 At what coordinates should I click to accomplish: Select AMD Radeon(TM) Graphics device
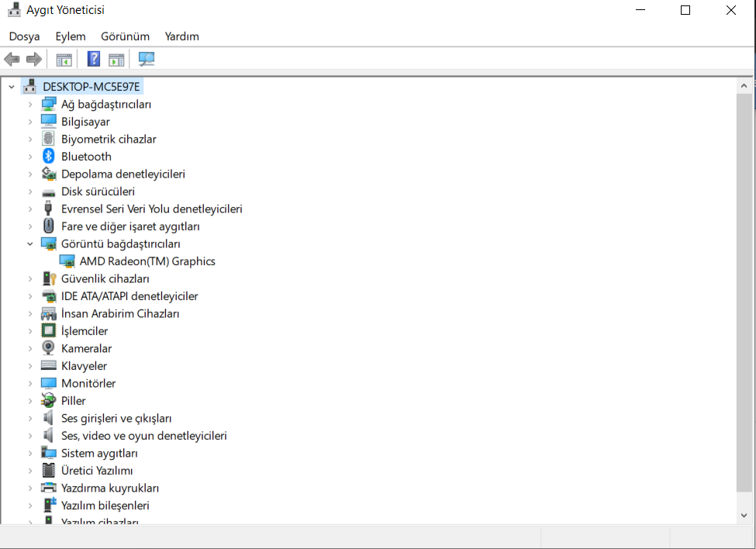pos(147,261)
